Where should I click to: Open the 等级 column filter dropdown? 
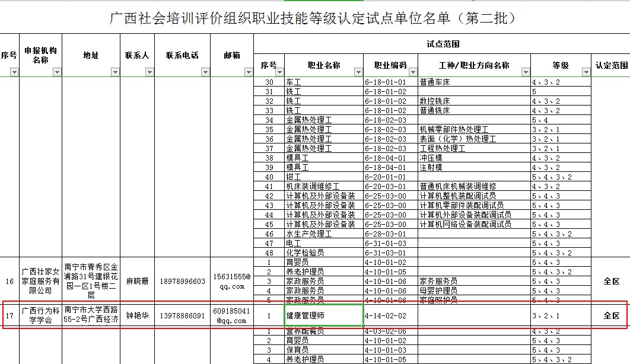(586, 72)
